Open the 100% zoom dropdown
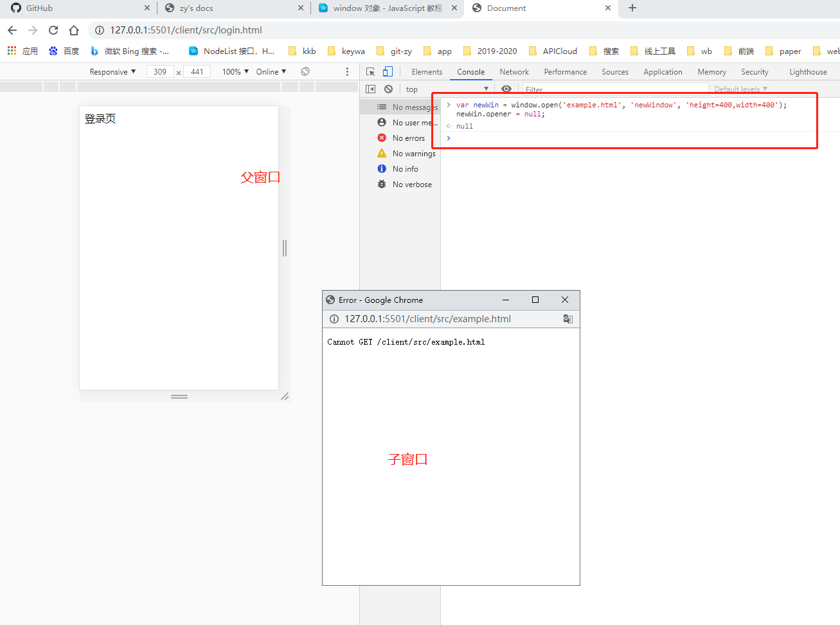 coord(235,72)
